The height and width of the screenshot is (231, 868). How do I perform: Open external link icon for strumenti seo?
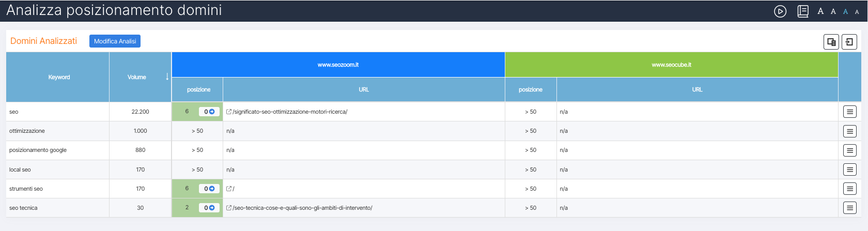(x=229, y=189)
